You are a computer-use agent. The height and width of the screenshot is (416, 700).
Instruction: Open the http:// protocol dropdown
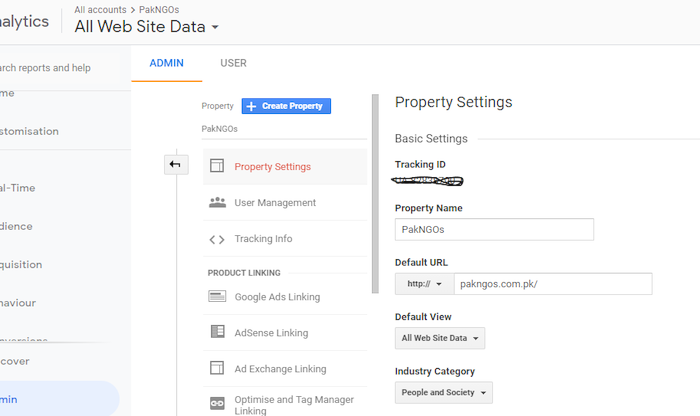[424, 284]
